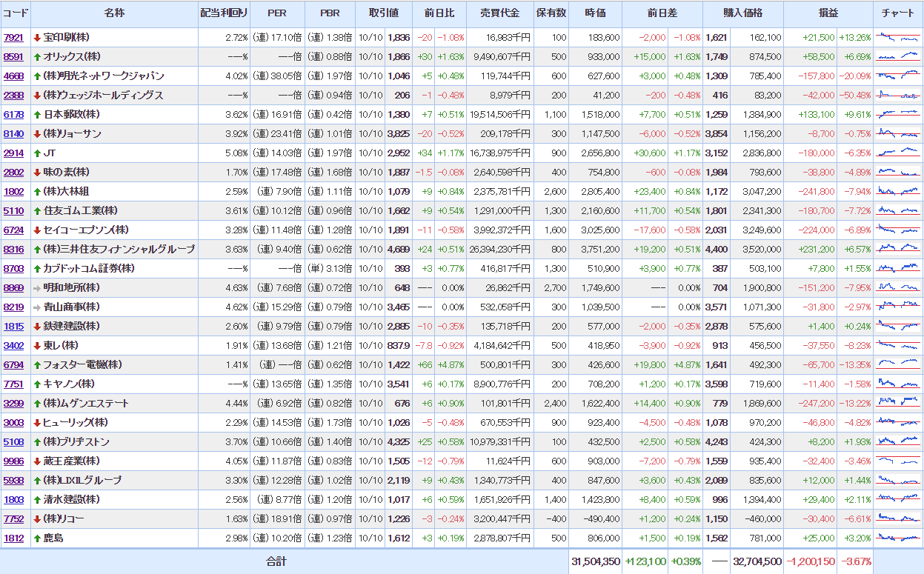The image size is (924, 574).
Task: Open stock code link 2914
Action: pyautogui.click(x=13, y=153)
